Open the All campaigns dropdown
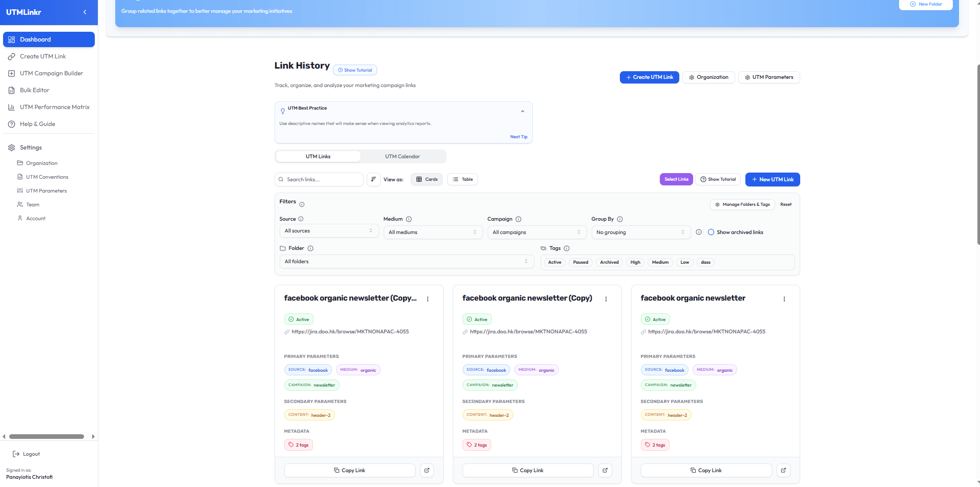The image size is (980, 487). click(x=537, y=232)
